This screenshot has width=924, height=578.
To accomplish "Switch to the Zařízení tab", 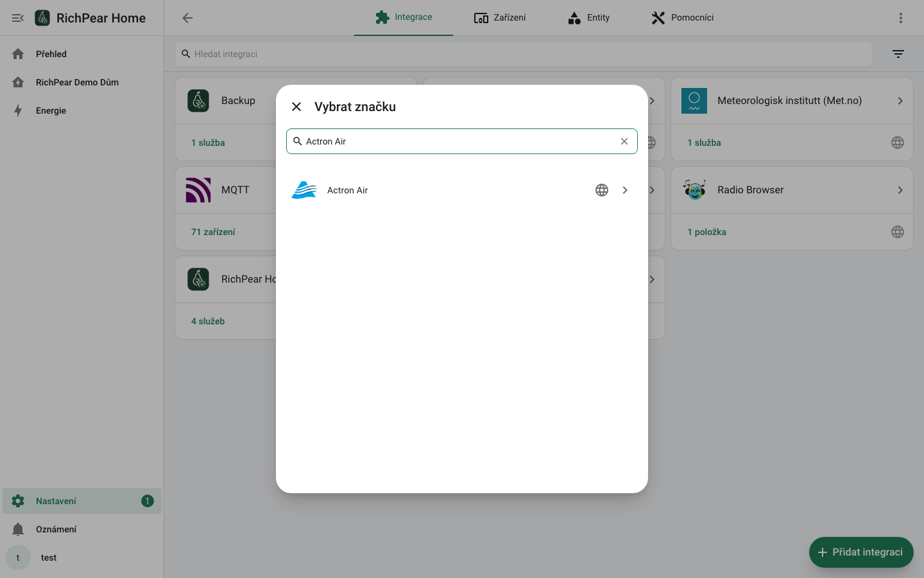I will pos(500,18).
